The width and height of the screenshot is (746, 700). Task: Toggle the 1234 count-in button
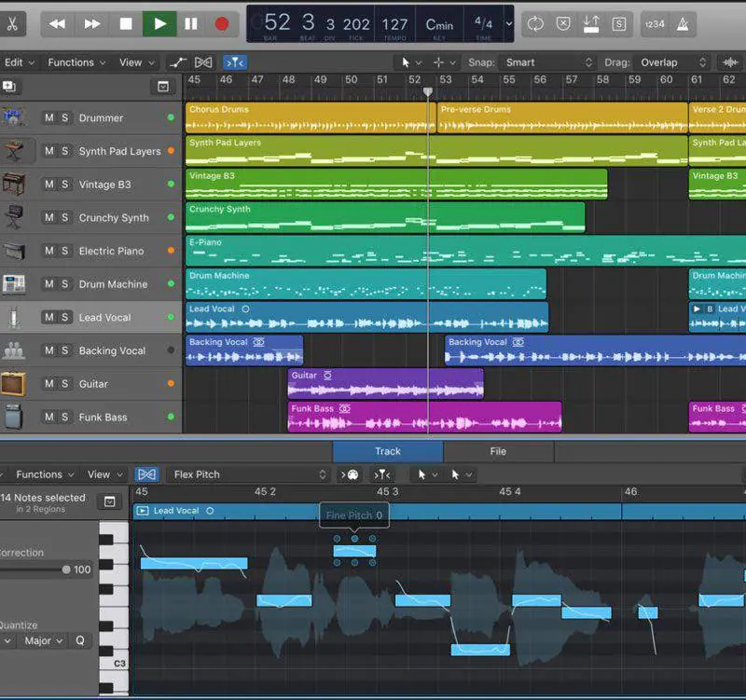[655, 24]
